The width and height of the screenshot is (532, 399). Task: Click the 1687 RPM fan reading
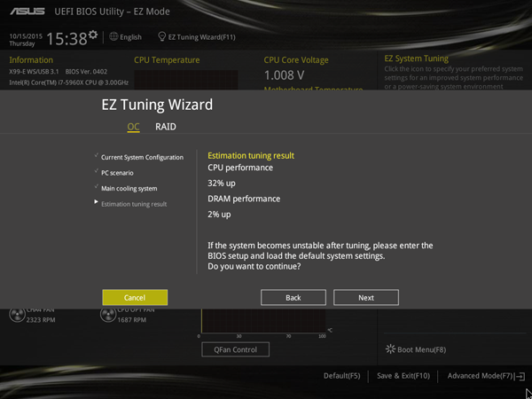pos(131,320)
